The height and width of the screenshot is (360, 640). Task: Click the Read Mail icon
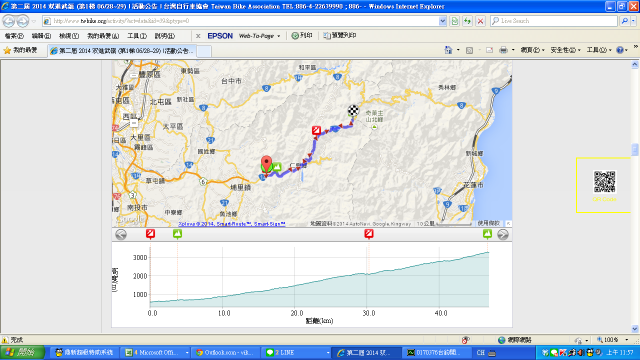489,50
